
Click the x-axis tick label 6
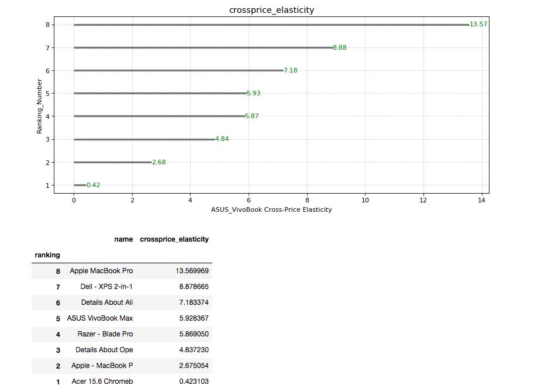[x=249, y=200]
